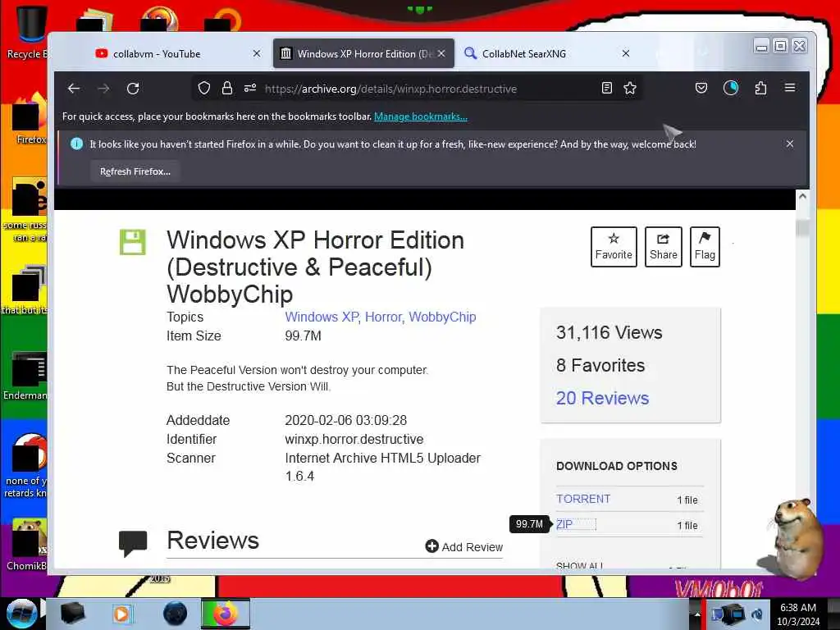Click Refresh Firefox button

135,171
